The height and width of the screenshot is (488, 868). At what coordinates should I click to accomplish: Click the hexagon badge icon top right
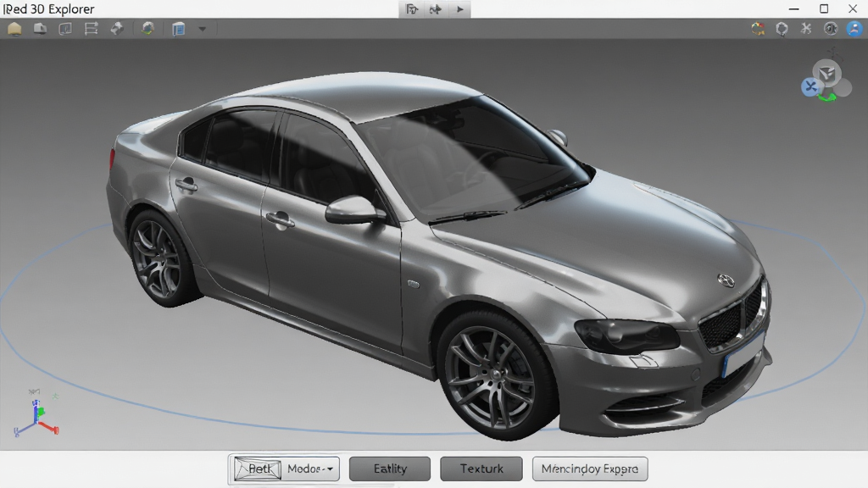click(782, 29)
